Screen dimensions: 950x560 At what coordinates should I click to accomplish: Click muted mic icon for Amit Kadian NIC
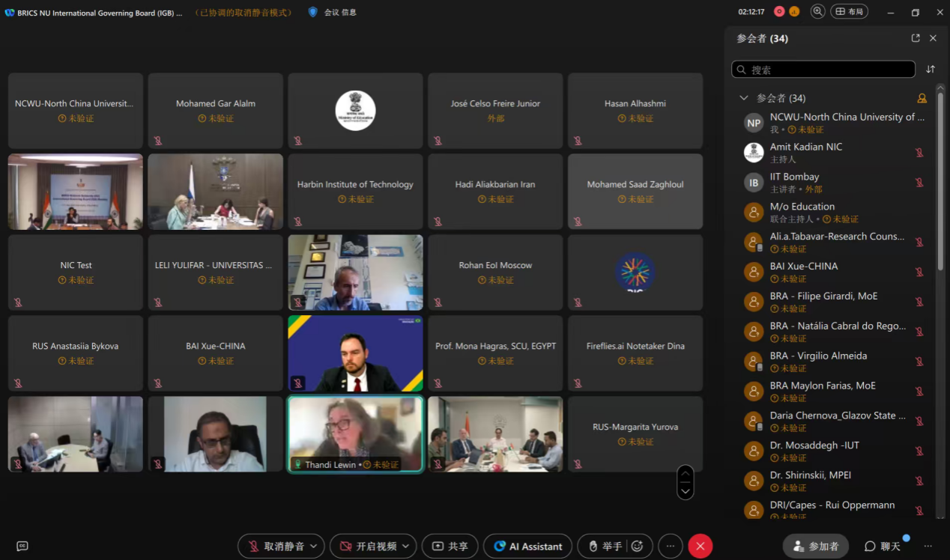click(x=919, y=153)
